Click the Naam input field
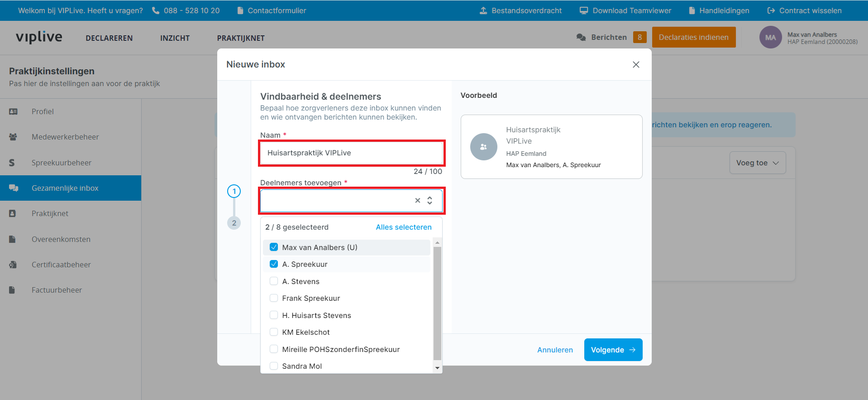The height and width of the screenshot is (400, 868). pos(351,153)
